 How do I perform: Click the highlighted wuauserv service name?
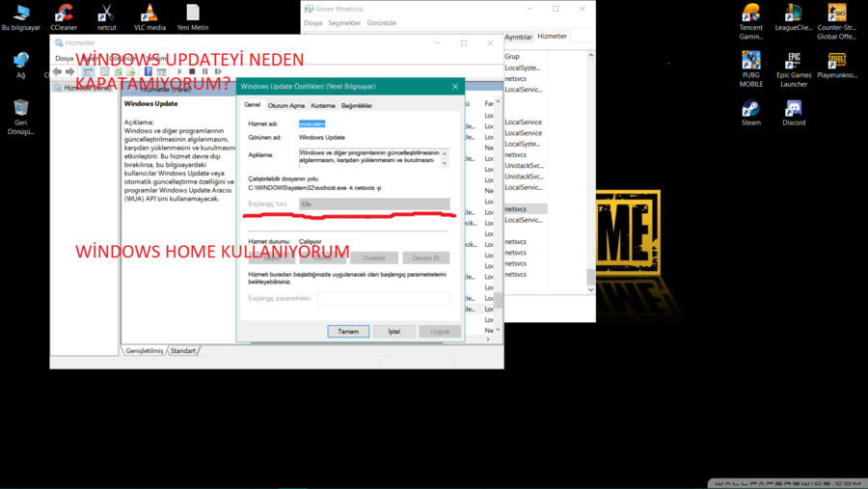pyautogui.click(x=312, y=123)
